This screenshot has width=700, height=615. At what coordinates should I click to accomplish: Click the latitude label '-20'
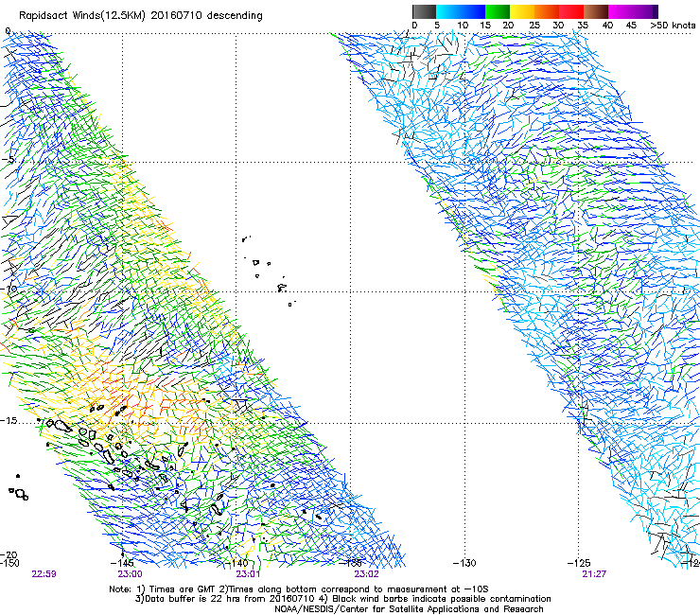click(x=9, y=554)
